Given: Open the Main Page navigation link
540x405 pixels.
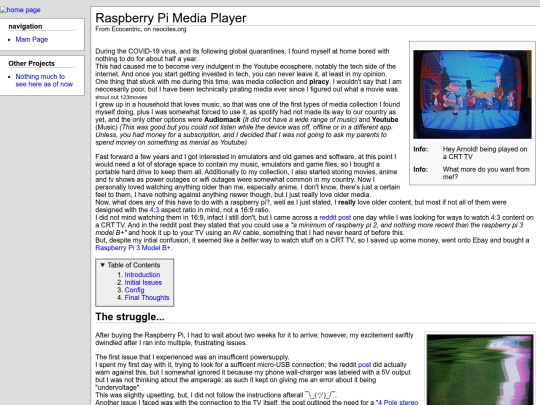Looking at the screenshot, I should (x=32, y=40).
